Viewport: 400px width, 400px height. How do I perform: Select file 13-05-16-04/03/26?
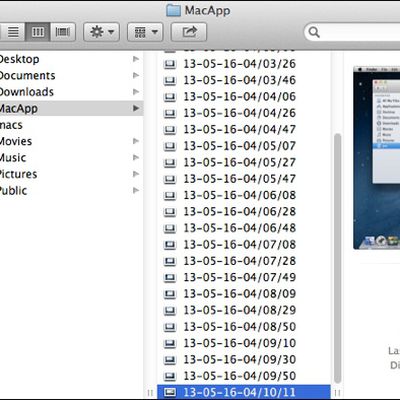pyautogui.click(x=244, y=64)
